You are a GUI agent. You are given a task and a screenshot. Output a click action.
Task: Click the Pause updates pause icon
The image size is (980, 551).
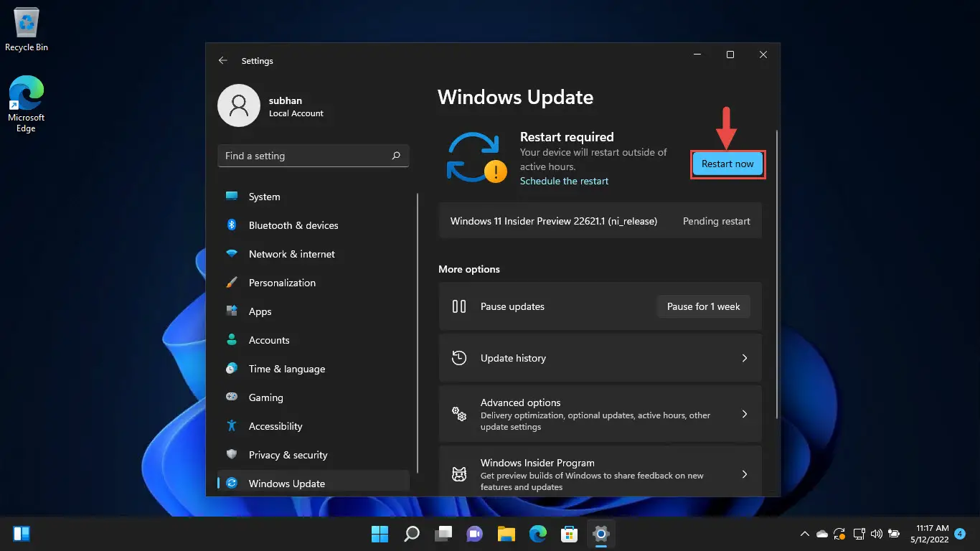459,306
